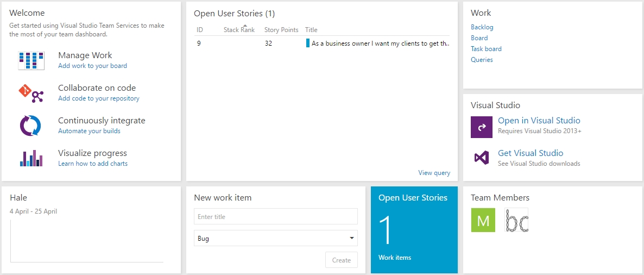Click the purple Open in Visual Studio icon

coord(481,127)
